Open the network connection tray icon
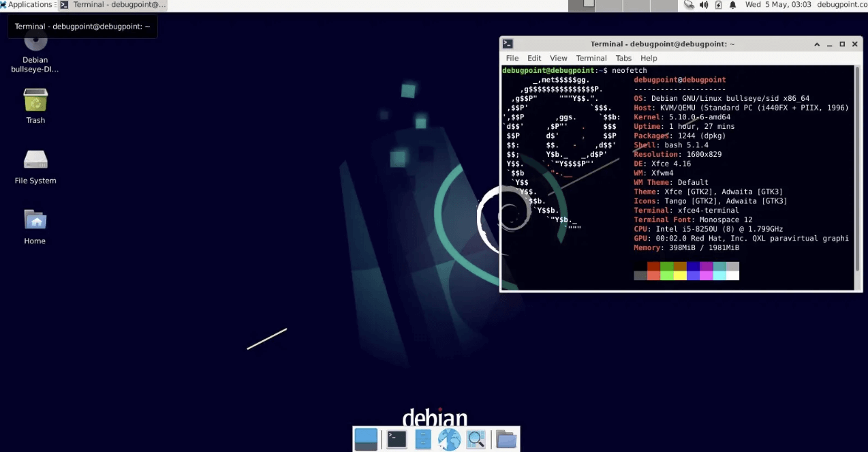Screen dimensions: 868x452 tap(689, 5)
